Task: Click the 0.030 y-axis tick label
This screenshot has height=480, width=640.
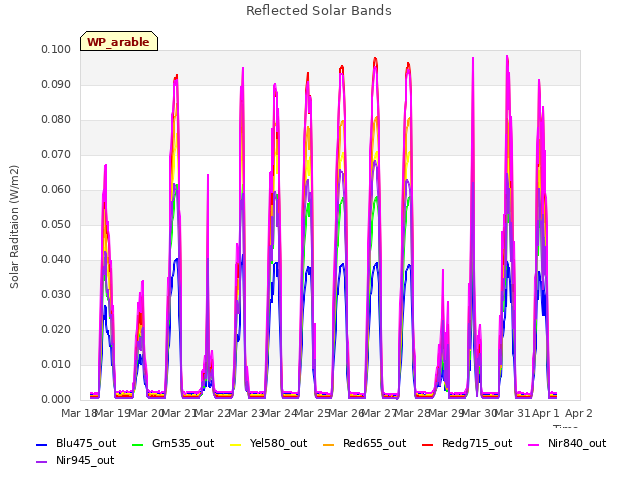Action: pyautogui.click(x=56, y=295)
